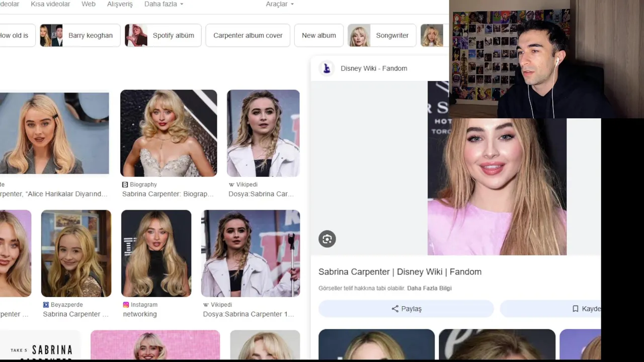Click Disney Wiki - Fandom source name
Image resolution: width=644 pixels, height=362 pixels.
pos(374,68)
